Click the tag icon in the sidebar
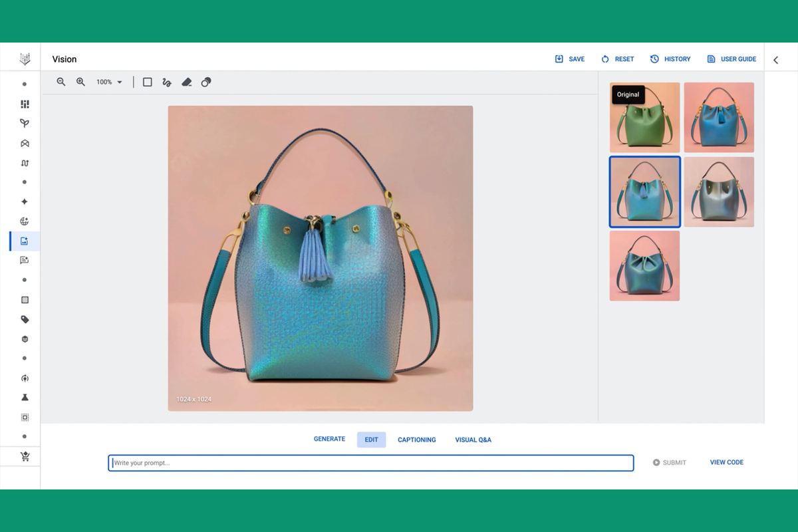 point(24,319)
